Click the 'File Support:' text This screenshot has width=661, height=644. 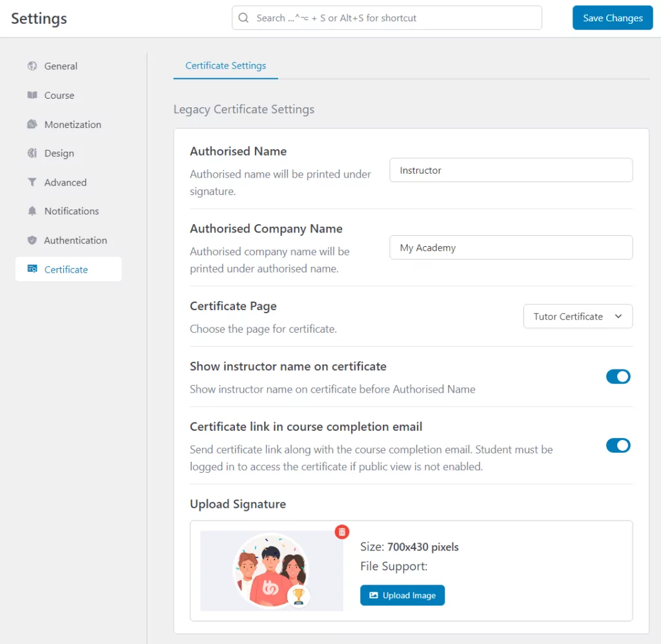394,566
